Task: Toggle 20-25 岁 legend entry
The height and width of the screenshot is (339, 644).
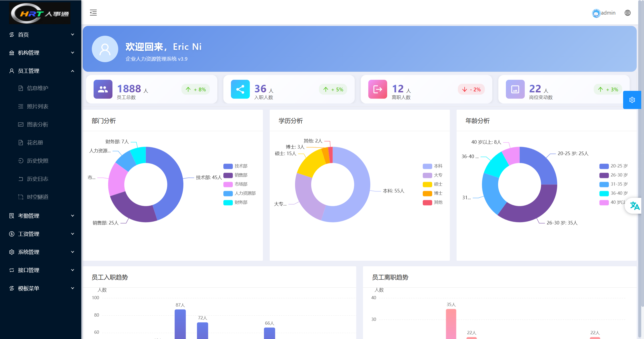Action: point(614,166)
